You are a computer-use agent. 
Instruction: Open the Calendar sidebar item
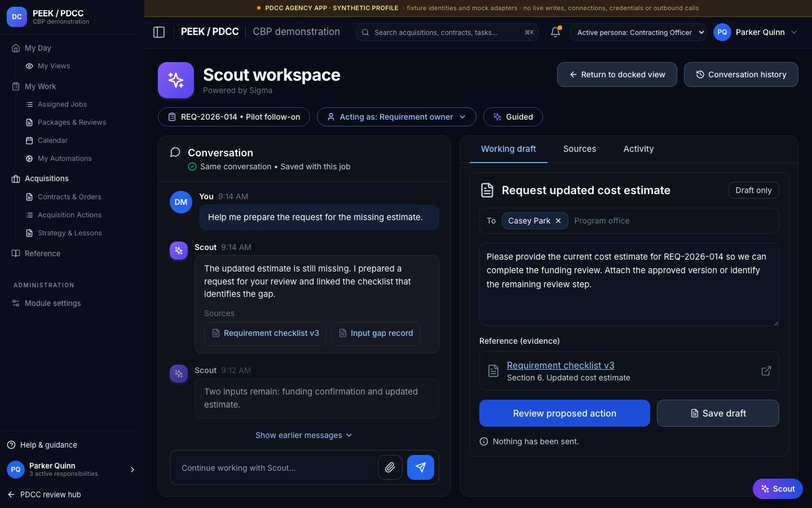pyautogui.click(x=52, y=141)
